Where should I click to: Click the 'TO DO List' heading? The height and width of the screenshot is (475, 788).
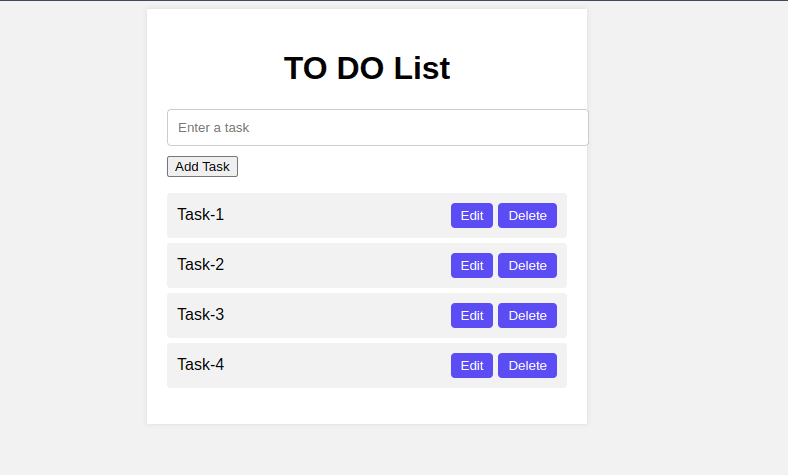coord(367,68)
